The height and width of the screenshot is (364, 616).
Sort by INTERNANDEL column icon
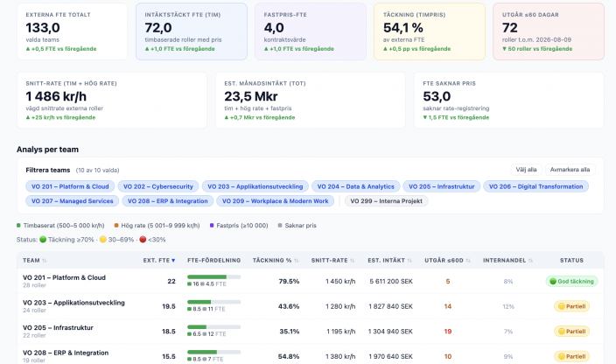pyautogui.click(x=530, y=261)
